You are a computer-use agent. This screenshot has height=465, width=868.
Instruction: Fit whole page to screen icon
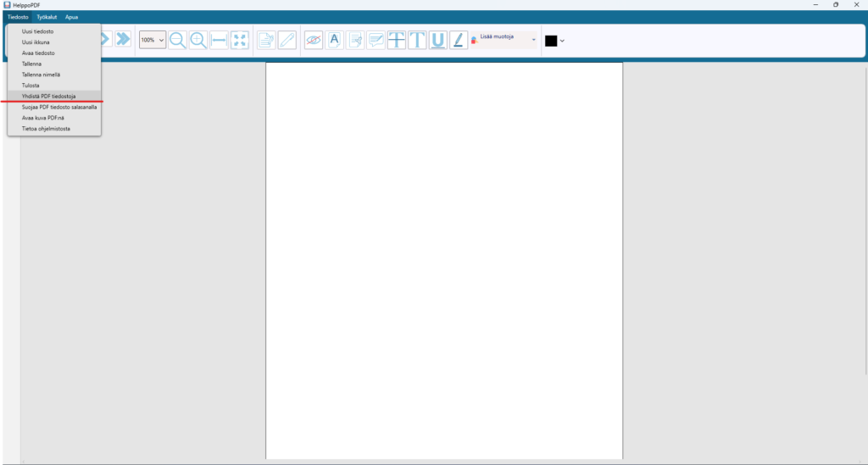point(240,40)
